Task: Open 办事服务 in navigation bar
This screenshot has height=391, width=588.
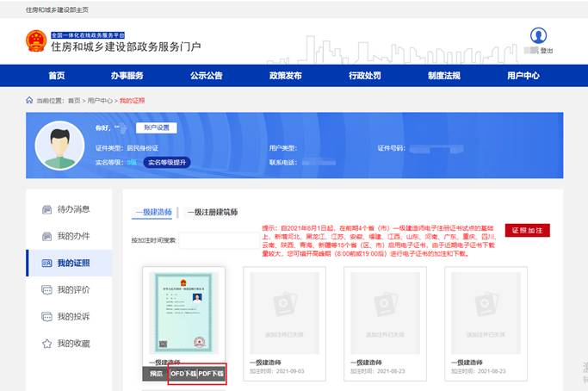Action: 127,76
